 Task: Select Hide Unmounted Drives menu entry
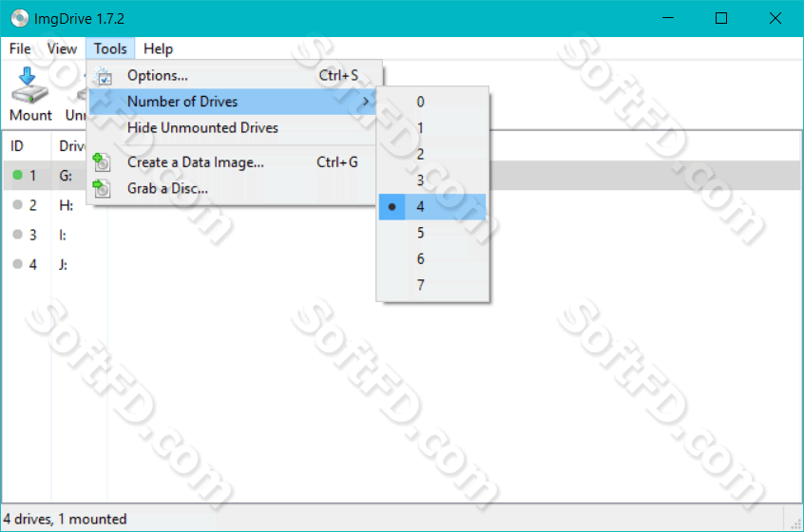click(233, 127)
